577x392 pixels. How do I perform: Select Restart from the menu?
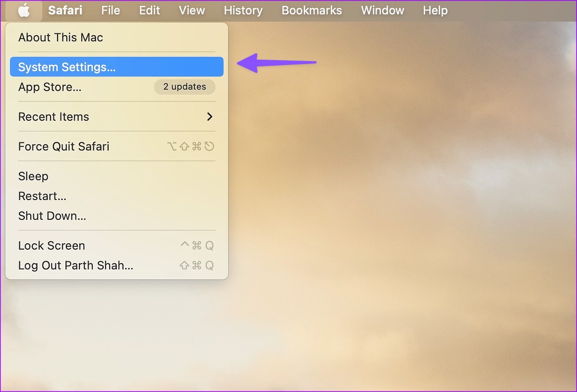pos(42,196)
